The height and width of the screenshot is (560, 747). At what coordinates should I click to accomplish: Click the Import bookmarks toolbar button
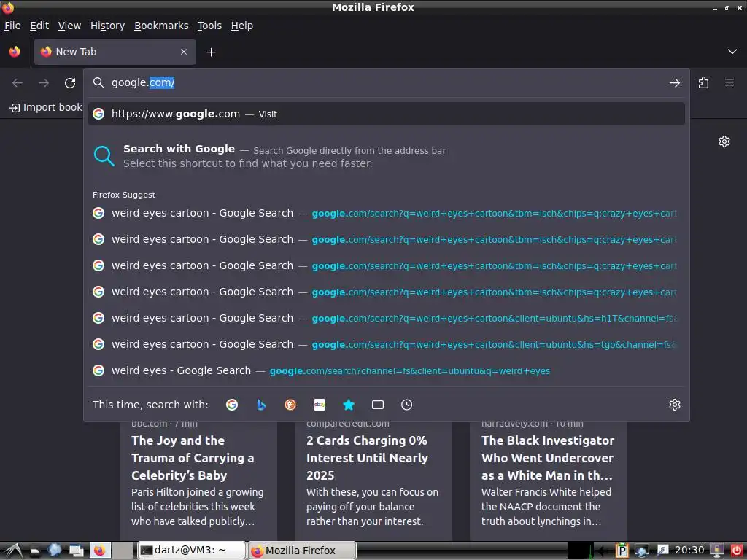click(46, 108)
